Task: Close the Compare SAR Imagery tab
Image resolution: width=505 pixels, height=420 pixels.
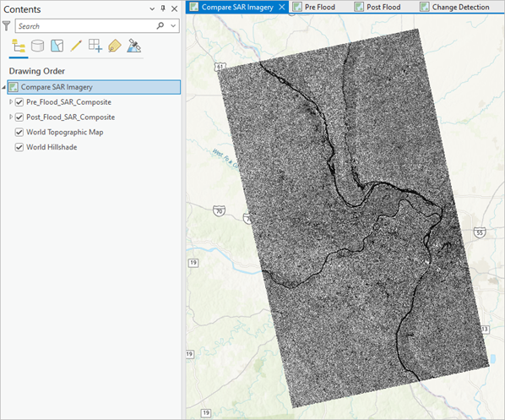Action: click(282, 7)
